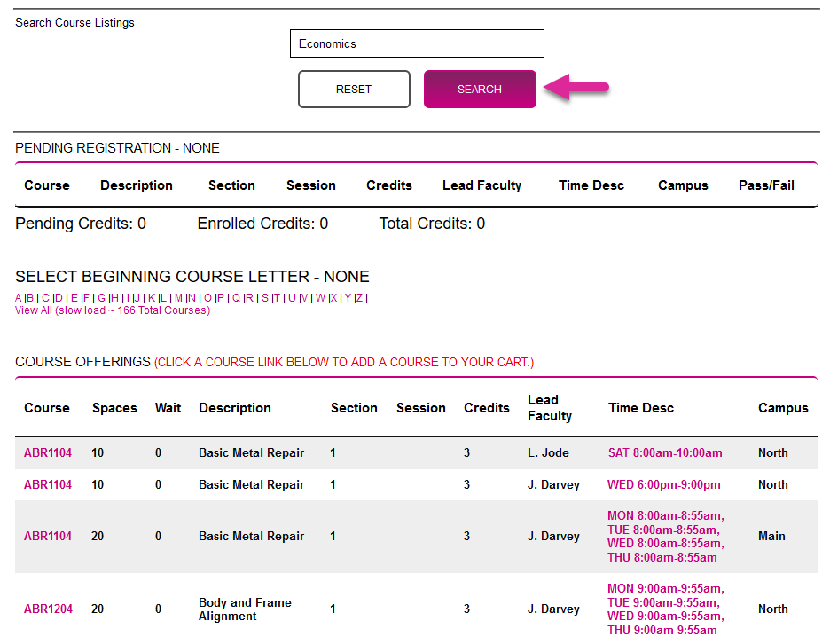830x644 pixels.
Task: Jump to courses starting with Z
Action: [x=359, y=298]
